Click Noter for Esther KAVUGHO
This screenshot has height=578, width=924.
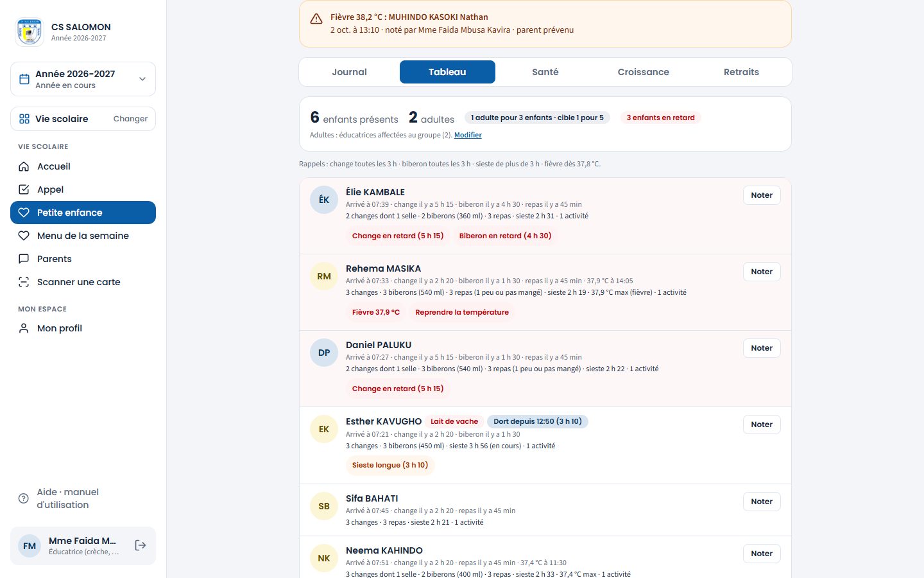click(762, 425)
